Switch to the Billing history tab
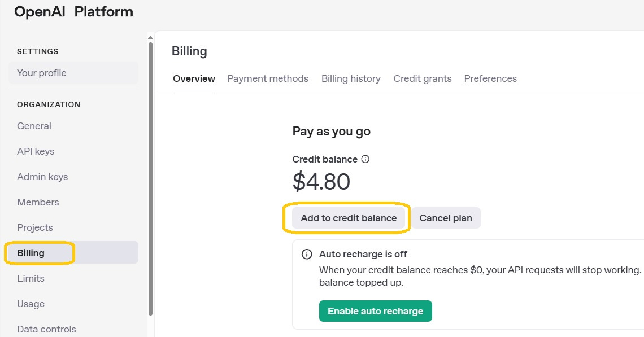The height and width of the screenshot is (337, 644). click(x=351, y=78)
